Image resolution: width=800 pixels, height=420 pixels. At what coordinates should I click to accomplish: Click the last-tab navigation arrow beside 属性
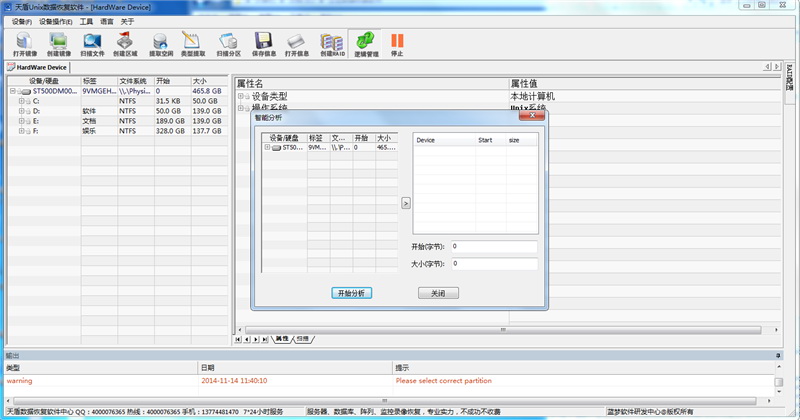coord(265,339)
